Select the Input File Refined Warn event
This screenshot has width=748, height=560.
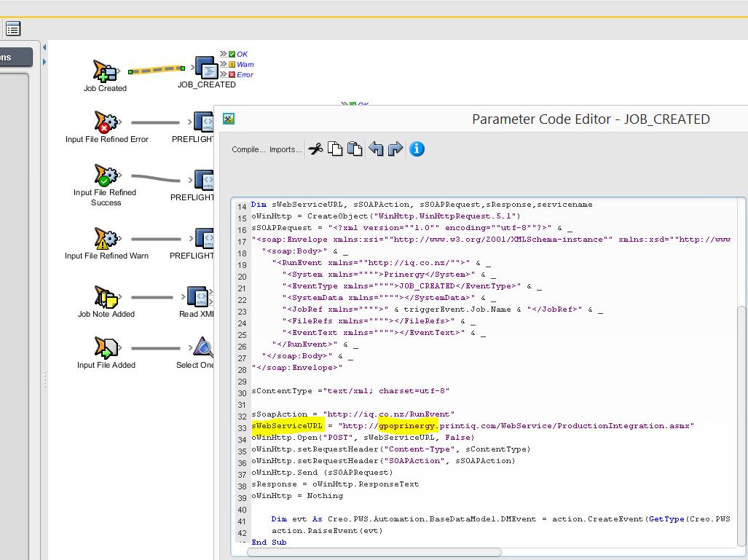click(106, 238)
